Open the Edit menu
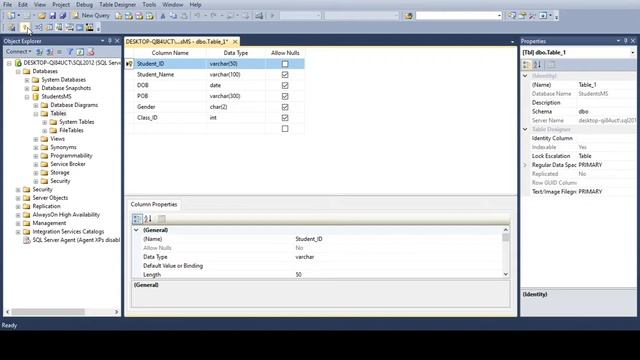The image size is (640, 360). click(23, 4)
